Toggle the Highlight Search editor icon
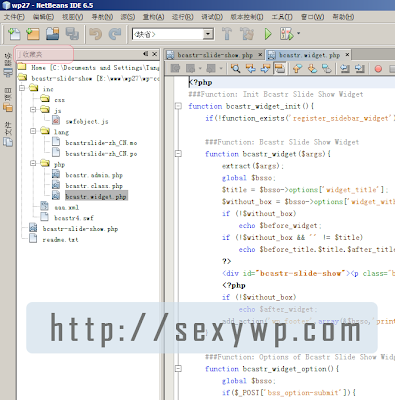 point(280,69)
